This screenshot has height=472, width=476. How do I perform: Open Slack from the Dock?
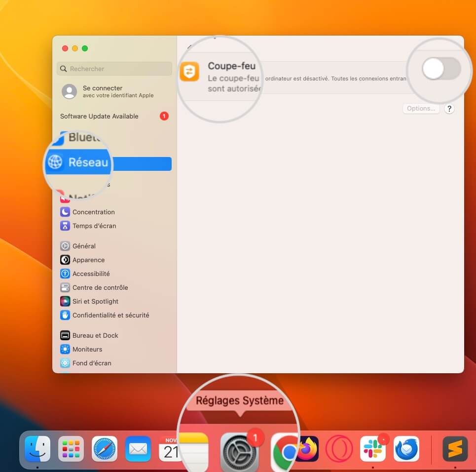[373, 449]
